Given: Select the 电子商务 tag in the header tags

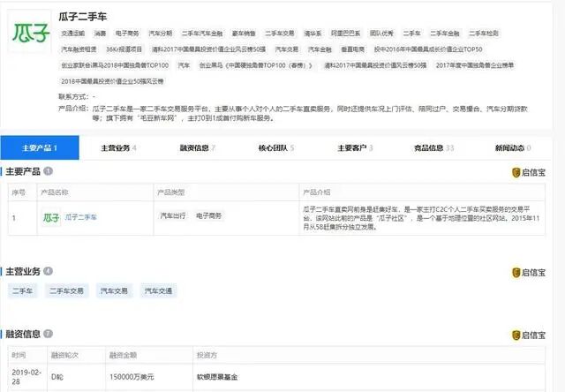Looking at the screenshot, I should point(127,34).
